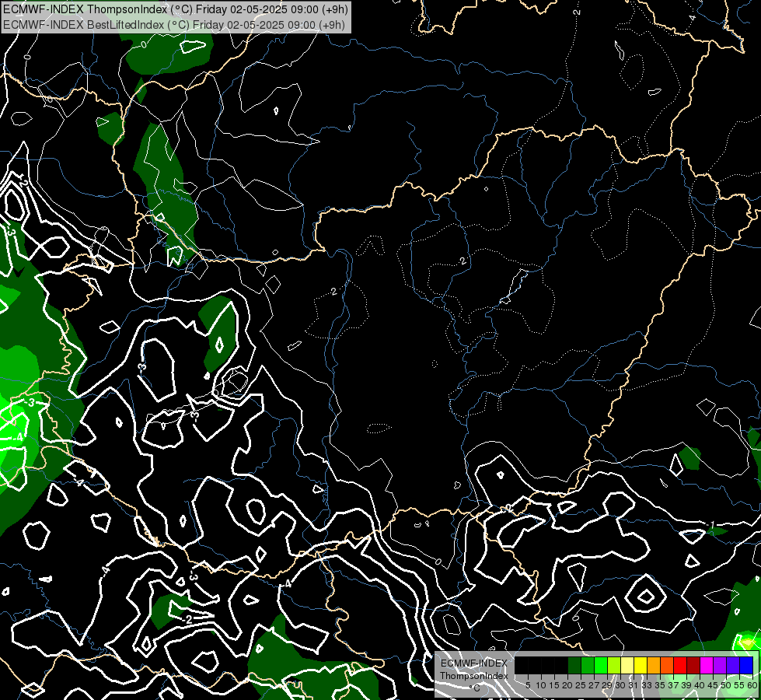Viewport: 761px width, 700px height.
Task: Click the ThompsonIndex label in the legend
Action: pos(473,676)
